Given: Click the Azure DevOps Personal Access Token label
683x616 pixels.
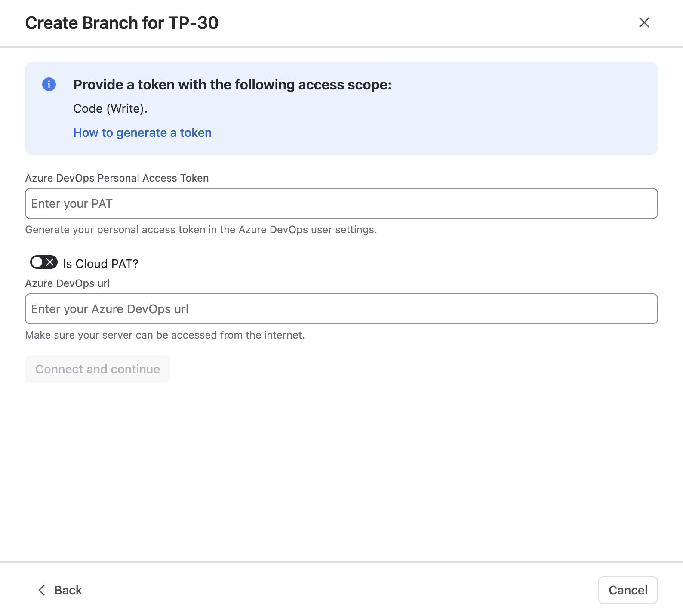Looking at the screenshot, I should click(x=117, y=178).
